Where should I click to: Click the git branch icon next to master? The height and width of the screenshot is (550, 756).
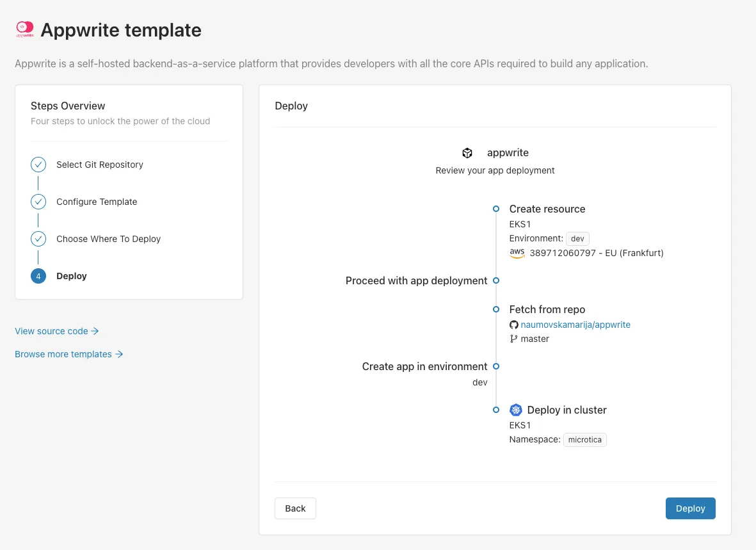pyautogui.click(x=514, y=339)
